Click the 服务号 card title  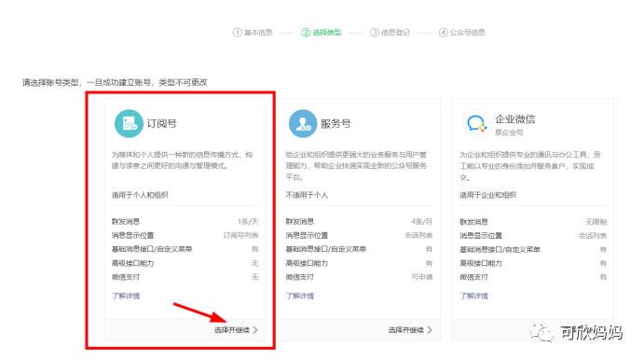coord(336,123)
